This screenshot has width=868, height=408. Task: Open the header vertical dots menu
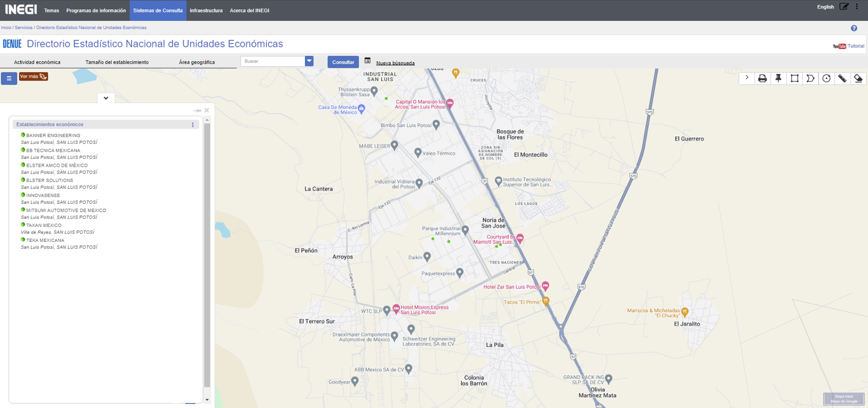[x=857, y=7]
